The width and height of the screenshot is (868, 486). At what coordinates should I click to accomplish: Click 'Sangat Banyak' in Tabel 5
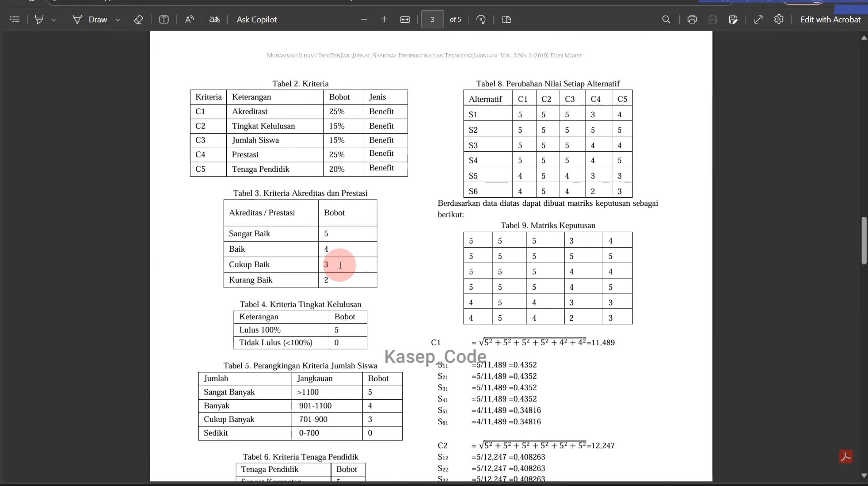point(229,392)
